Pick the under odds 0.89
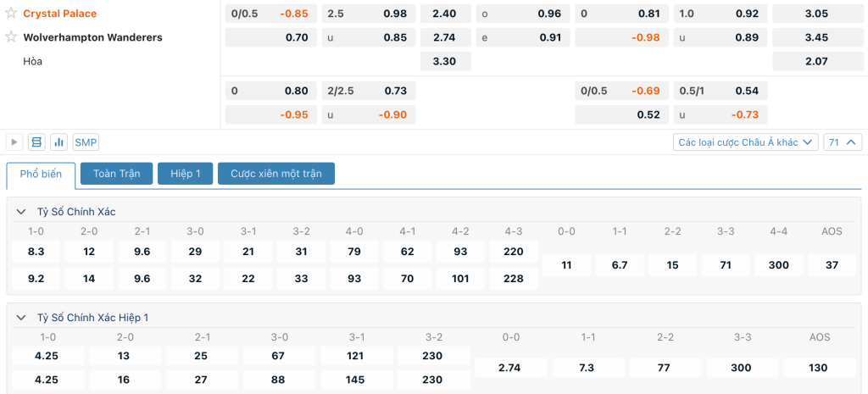This screenshot has width=868, height=394. pyautogui.click(x=721, y=37)
